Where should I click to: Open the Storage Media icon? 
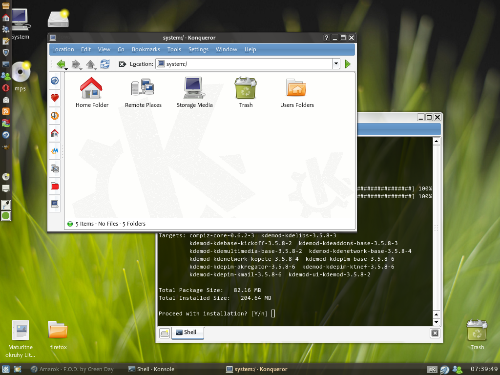point(194,92)
